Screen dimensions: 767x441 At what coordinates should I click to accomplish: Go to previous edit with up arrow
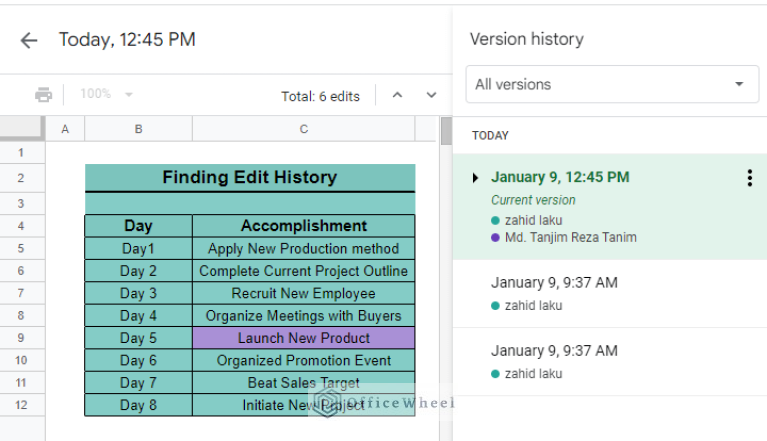pyautogui.click(x=397, y=95)
